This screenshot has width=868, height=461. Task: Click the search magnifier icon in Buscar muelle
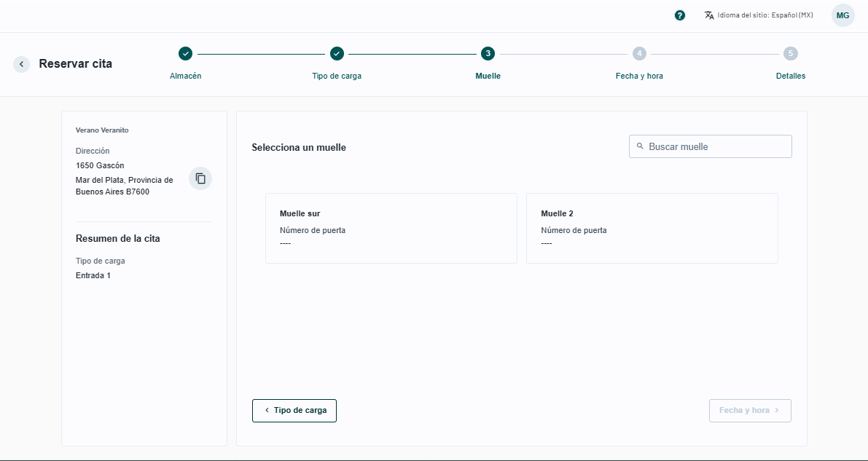[640, 146]
